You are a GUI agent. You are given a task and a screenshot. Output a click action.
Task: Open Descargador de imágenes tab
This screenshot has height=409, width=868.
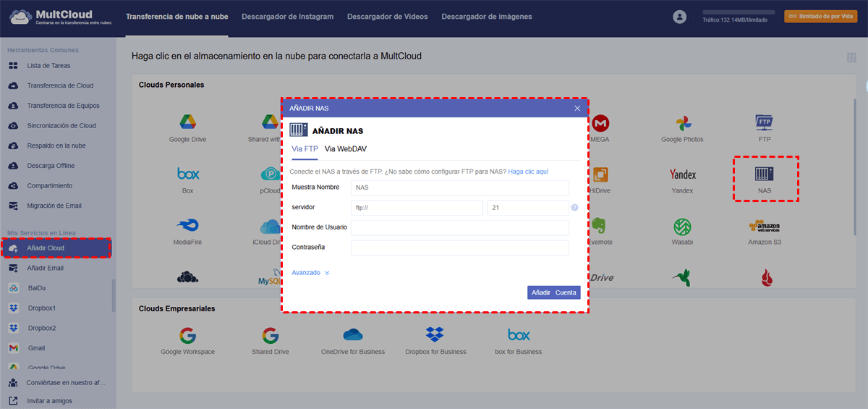pyautogui.click(x=487, y=17)
